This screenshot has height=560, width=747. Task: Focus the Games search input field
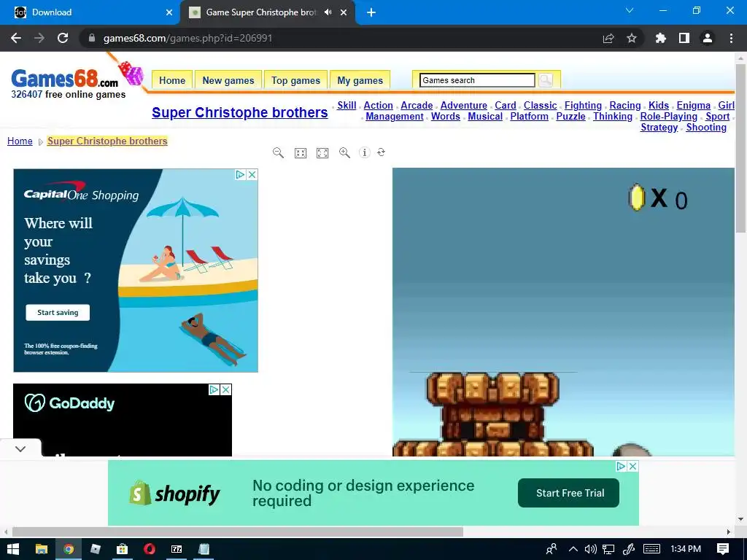[477, 80]
